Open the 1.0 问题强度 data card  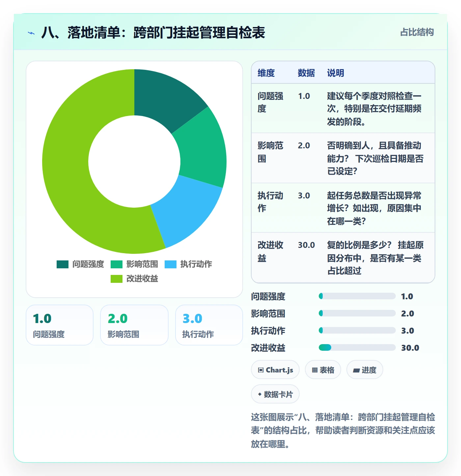click(60, 325)
